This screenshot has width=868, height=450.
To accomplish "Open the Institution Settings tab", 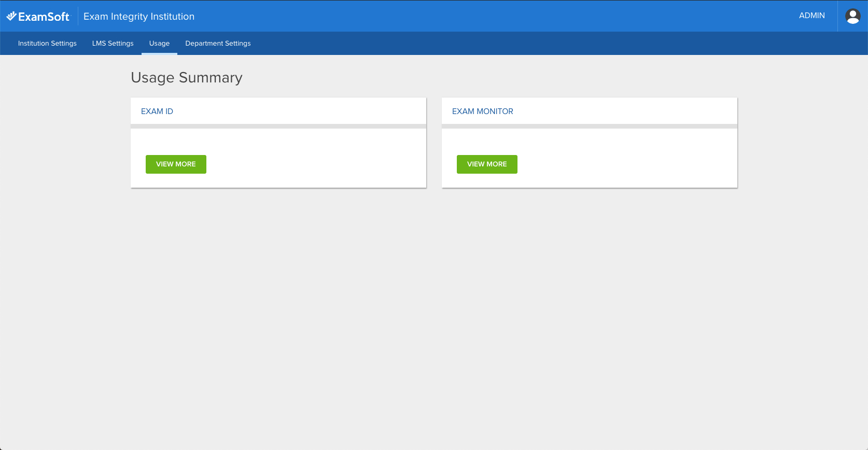I will 47,44.
